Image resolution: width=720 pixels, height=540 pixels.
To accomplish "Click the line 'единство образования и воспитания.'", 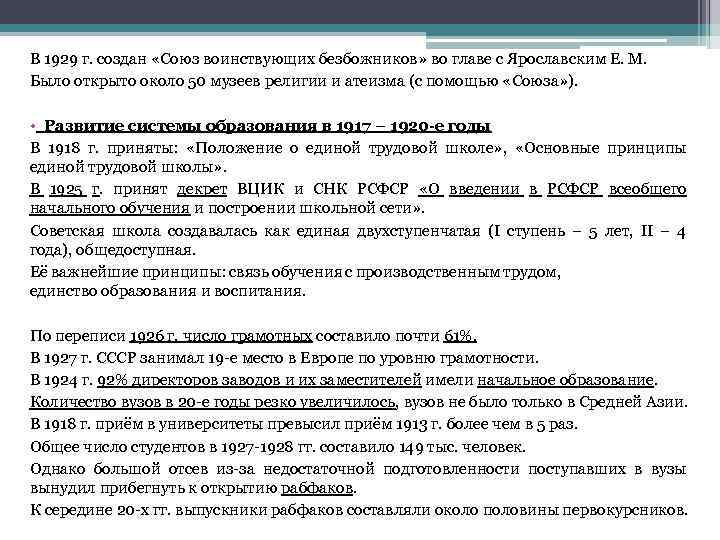I will click(168, 292).
